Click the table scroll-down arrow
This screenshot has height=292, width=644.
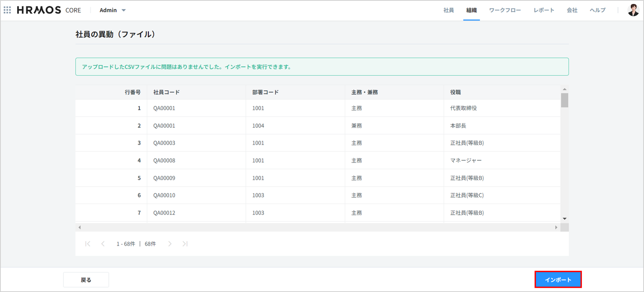(565, 219)
